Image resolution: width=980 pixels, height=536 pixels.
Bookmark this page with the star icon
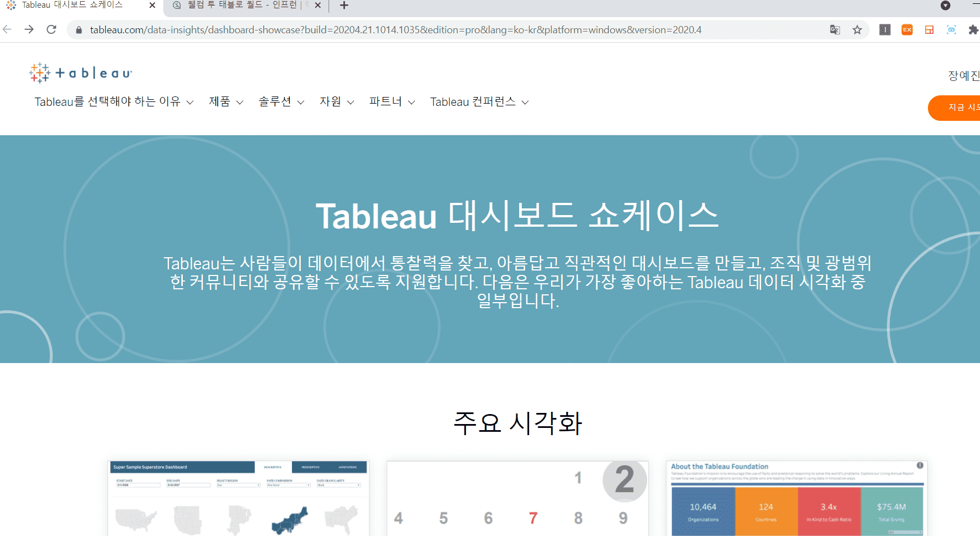857,30
